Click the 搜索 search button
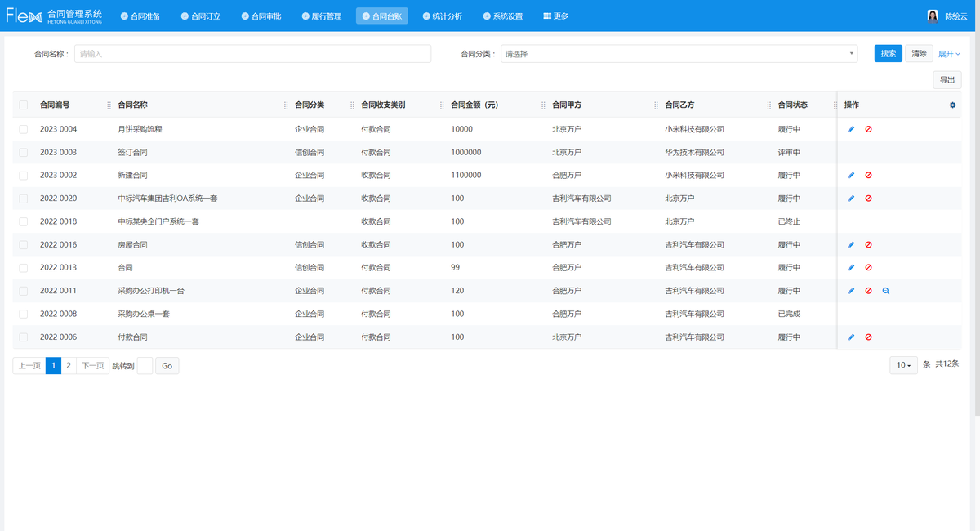This screenshot has width=980, height=531. tap(888, 54)
